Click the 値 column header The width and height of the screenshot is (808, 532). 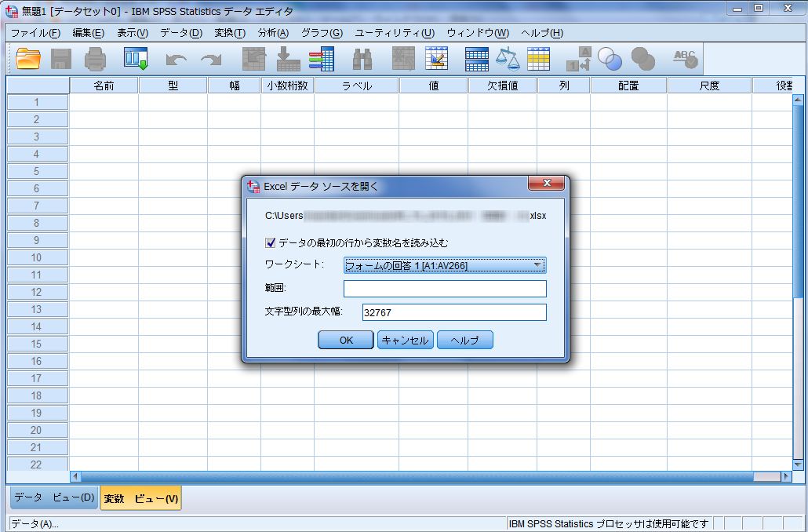(x=434, y=86)
